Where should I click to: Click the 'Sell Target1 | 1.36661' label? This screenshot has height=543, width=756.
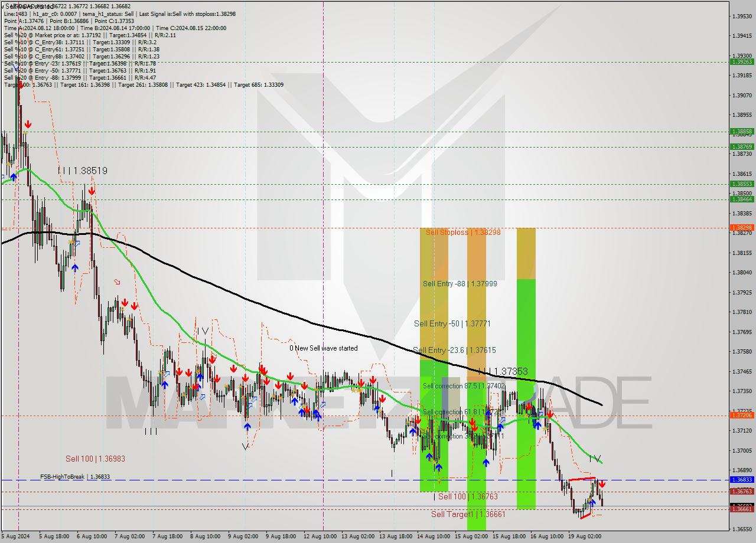click(x=468, y=514)
